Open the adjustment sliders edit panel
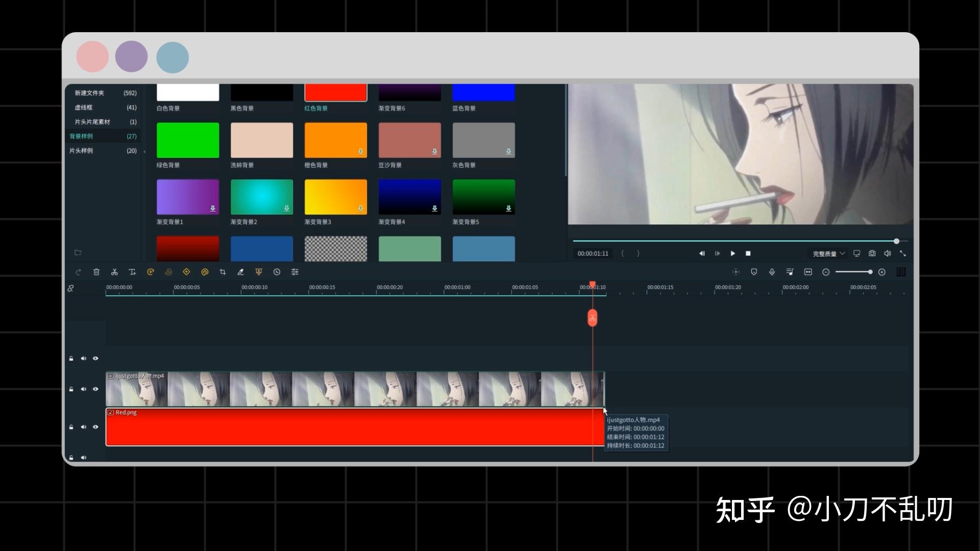The image size is (980, 551). tap(295, 272)
